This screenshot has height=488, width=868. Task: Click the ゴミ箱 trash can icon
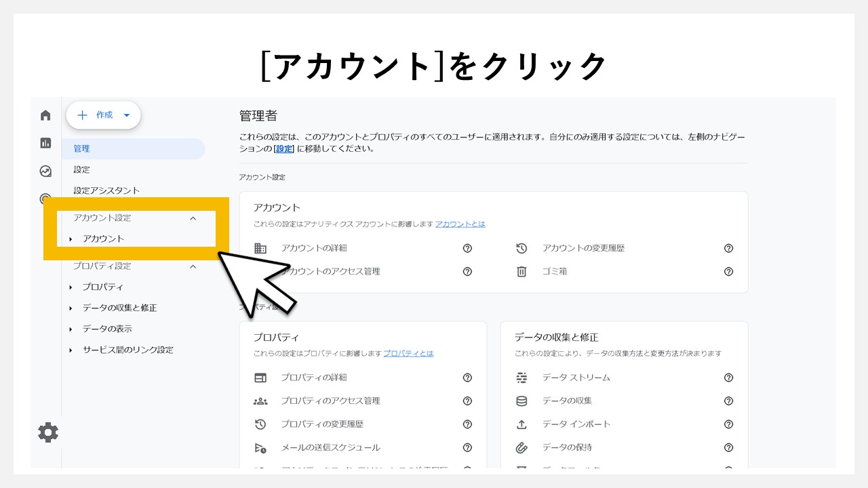pos(521,272)
